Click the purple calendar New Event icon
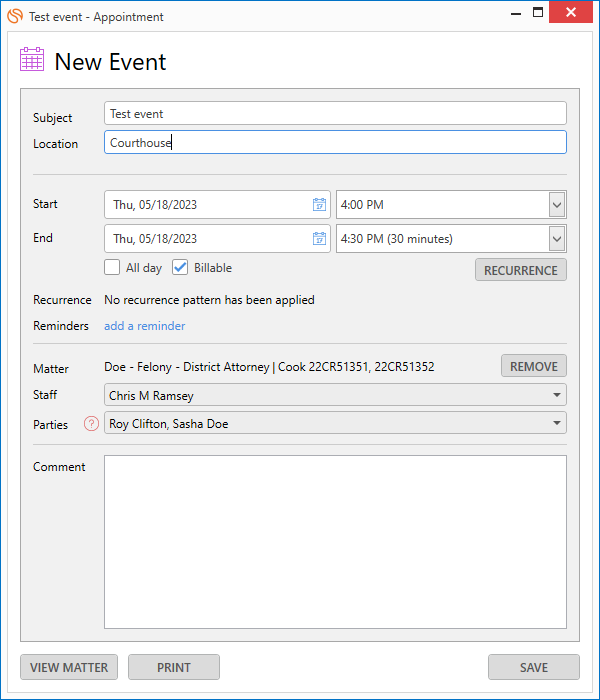Viewport: 600px width, 700px height. (32, 60)
